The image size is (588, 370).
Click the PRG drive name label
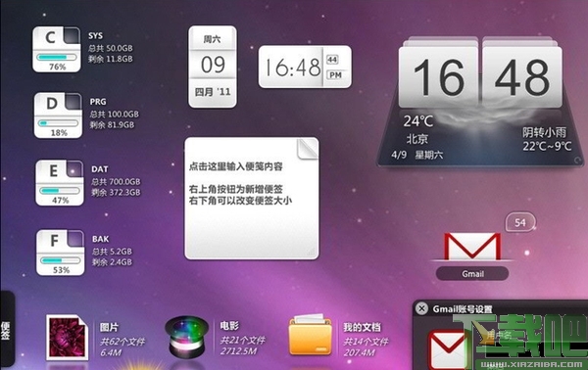pyautogui.click(x=98, y=102)
